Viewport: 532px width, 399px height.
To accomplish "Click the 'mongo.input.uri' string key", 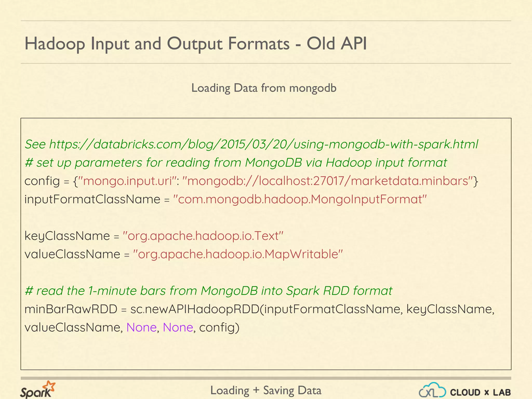I will [128, 181].
